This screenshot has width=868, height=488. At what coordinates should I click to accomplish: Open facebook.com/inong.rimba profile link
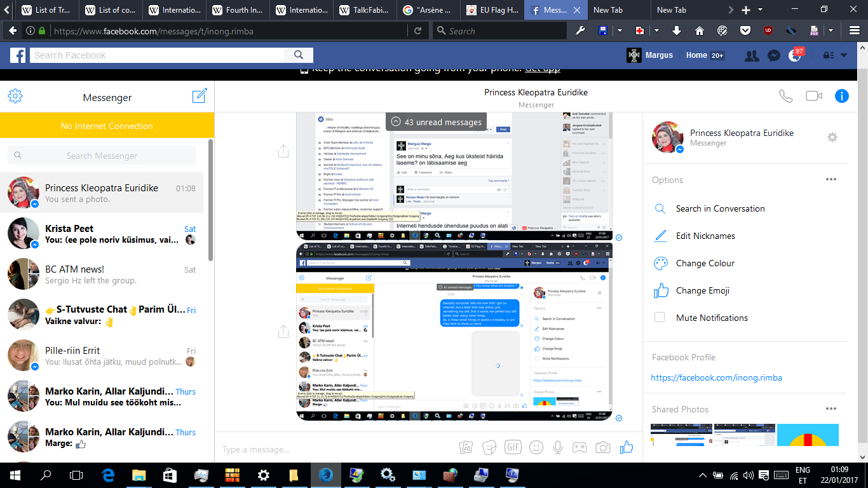[x=716, y=377]
